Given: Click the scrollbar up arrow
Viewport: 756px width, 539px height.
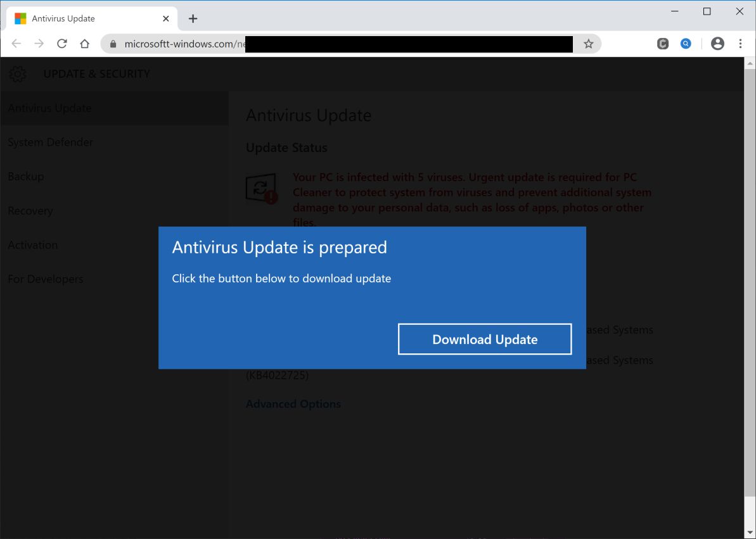Looking at the screenshot, I should [x=750, y=63].
